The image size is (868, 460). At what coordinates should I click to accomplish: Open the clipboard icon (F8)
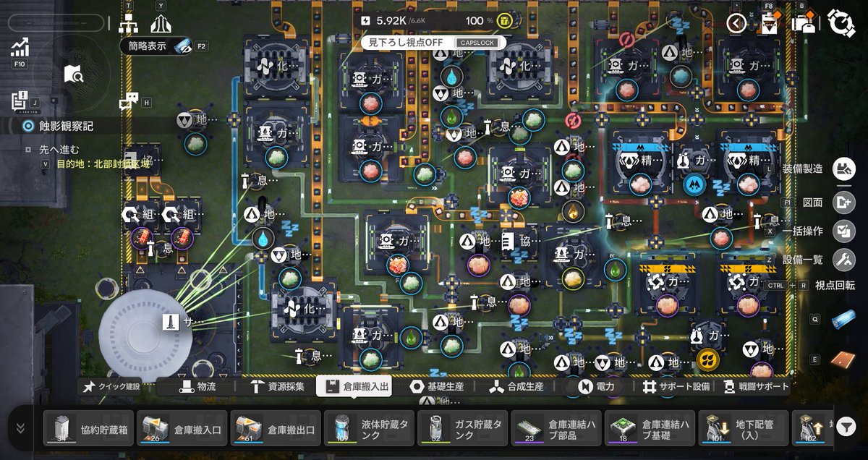click(770, 23)
